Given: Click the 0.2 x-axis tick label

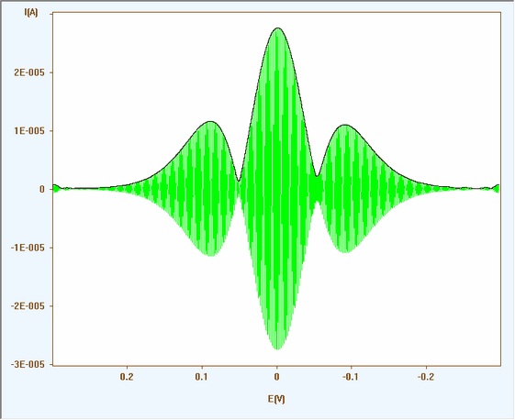Looking at the screenshot, I should pos(127,377).
